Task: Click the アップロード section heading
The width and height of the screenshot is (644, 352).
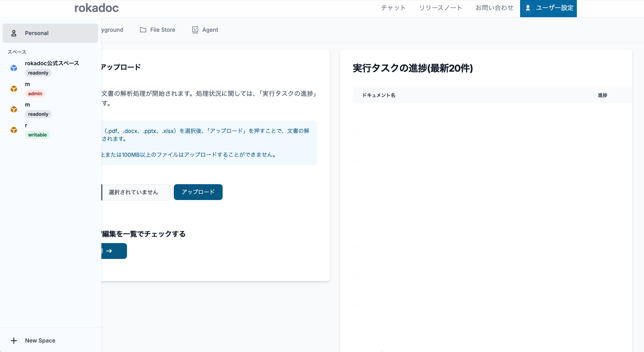Action: pyautogui.click(x=121, y=67)
